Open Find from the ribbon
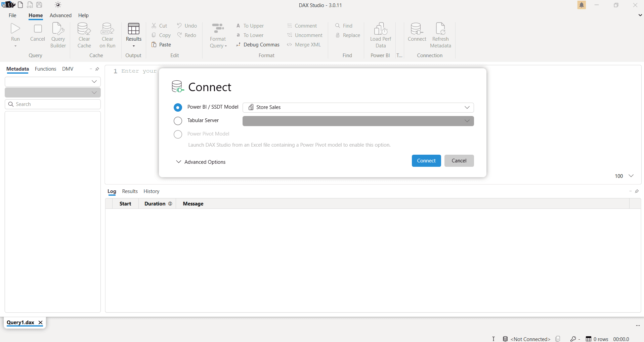This screenshot has height=342, width=644. tap(344, 26)
